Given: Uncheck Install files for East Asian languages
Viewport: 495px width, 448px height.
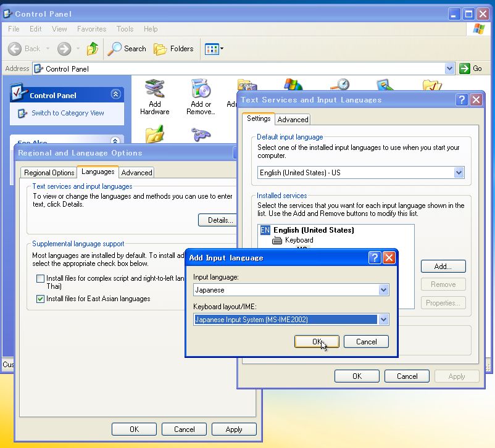Looking at the screenshot, I should pyautogui.click(x=40, y=299).
